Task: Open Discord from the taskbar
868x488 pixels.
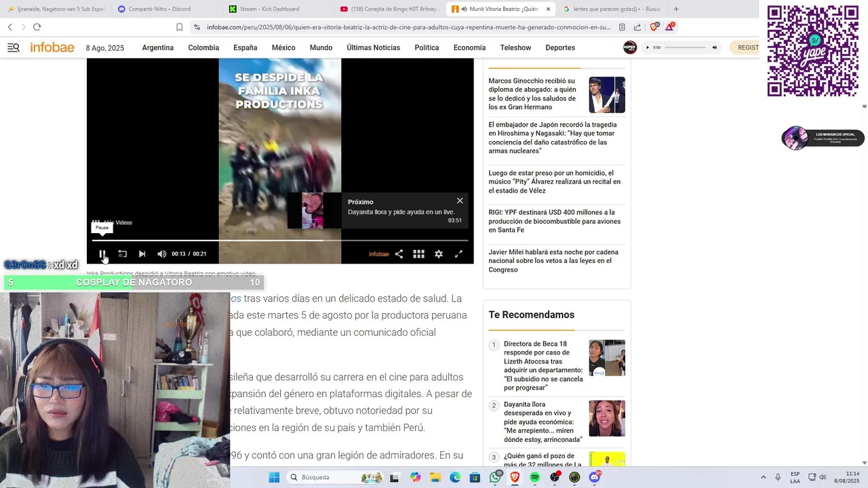Action: (x=595, y=477)
